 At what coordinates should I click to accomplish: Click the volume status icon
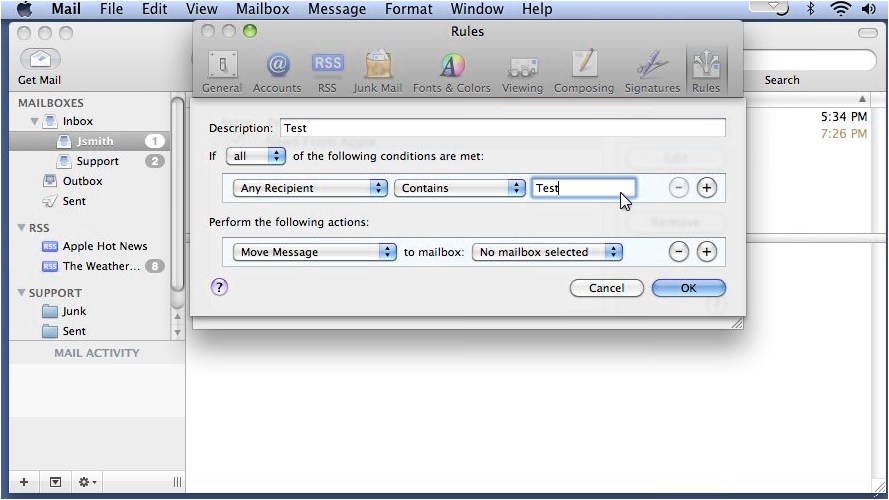click(869, 9)
